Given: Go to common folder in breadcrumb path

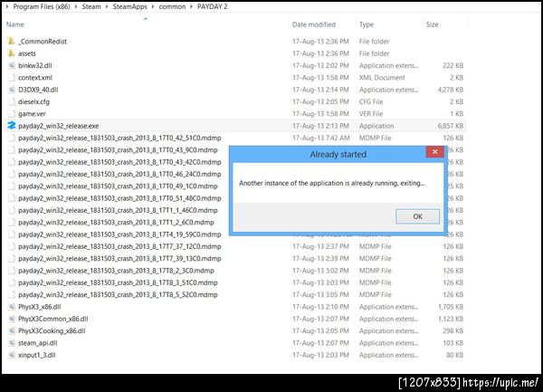Looking at the screenshot, I should [172, 6].
